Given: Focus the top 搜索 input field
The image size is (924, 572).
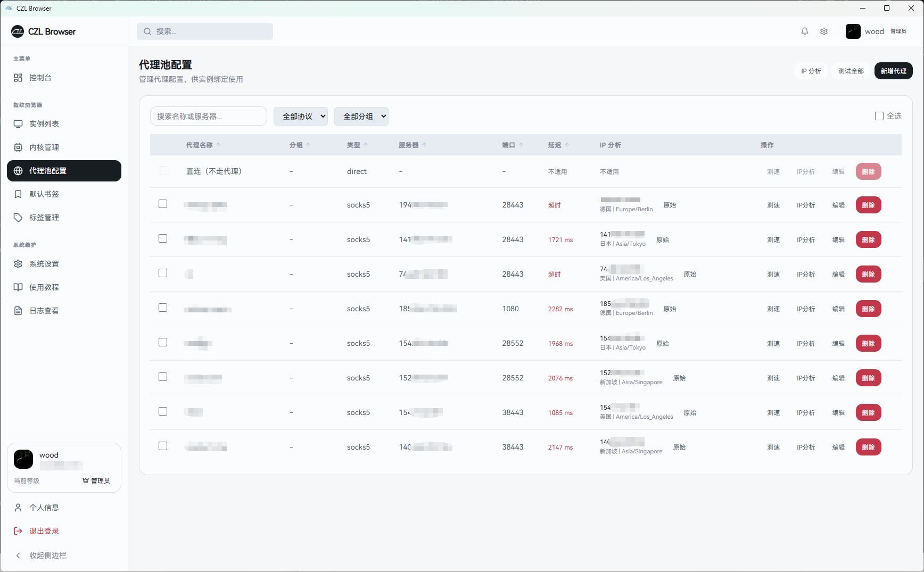Looking at the screenshot, I should pos(205,31).
